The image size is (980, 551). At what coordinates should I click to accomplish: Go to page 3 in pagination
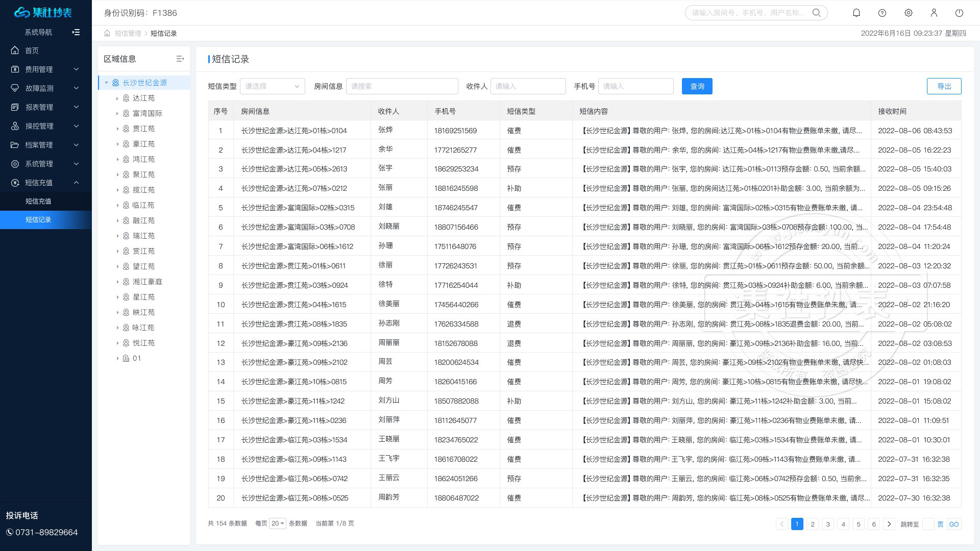coord(828,524)
